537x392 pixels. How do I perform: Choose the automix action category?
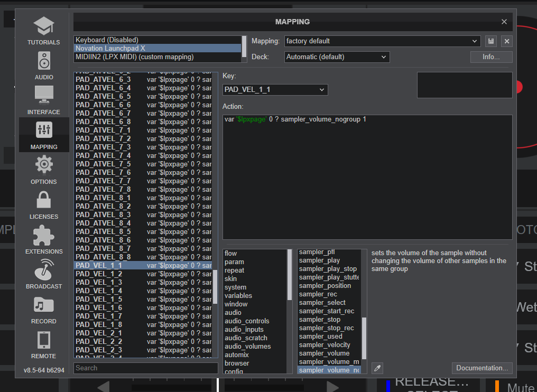255,354
